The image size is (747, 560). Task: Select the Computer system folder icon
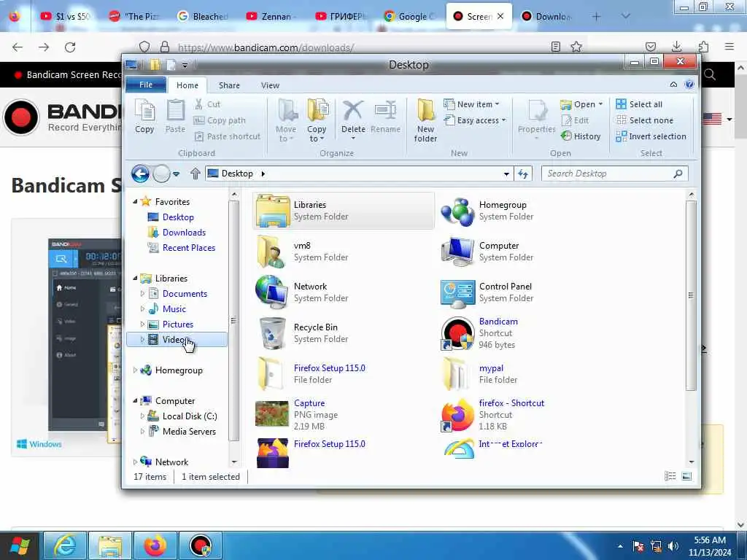(x=457, y=252)
